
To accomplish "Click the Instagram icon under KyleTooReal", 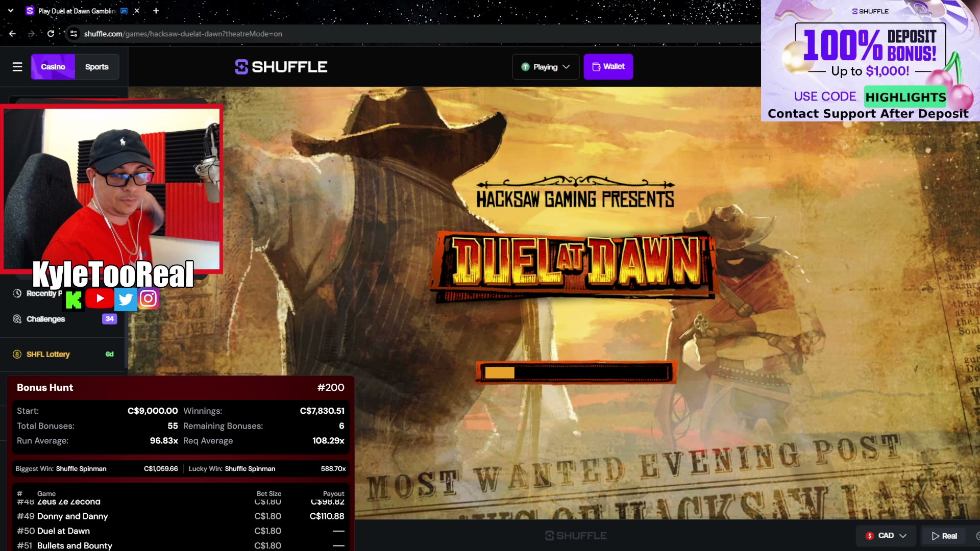I will [149, 298].
